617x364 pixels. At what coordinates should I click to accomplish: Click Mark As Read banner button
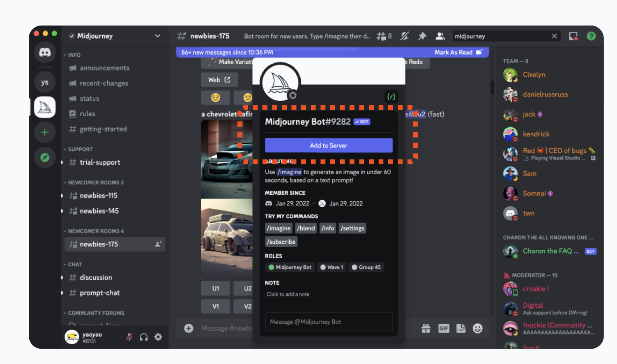point(459,53)
